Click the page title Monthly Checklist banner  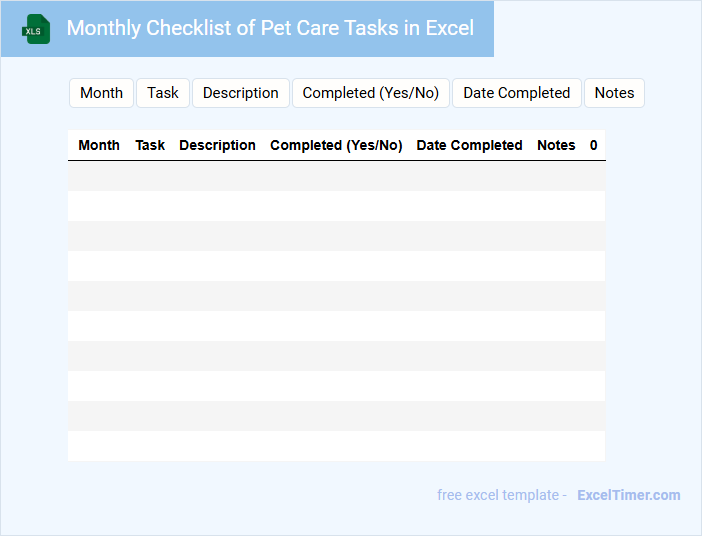270,28
